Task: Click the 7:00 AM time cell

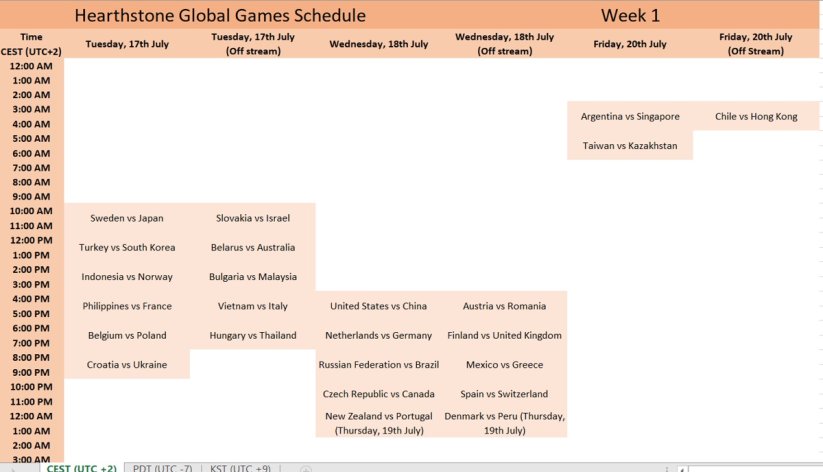Action: click(31, 167)
